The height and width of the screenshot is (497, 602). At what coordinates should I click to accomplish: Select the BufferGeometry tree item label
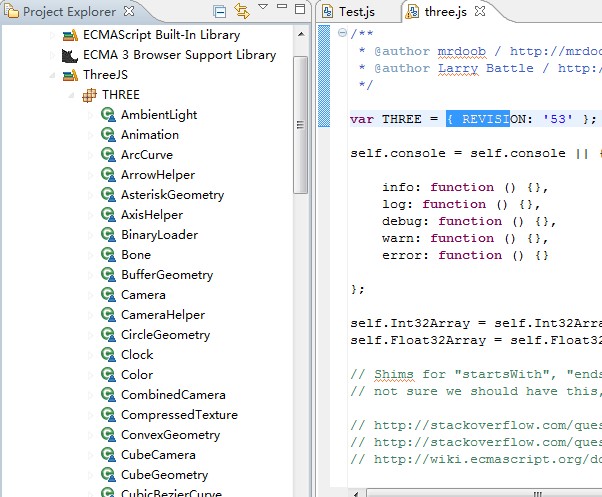coord(167,275)
